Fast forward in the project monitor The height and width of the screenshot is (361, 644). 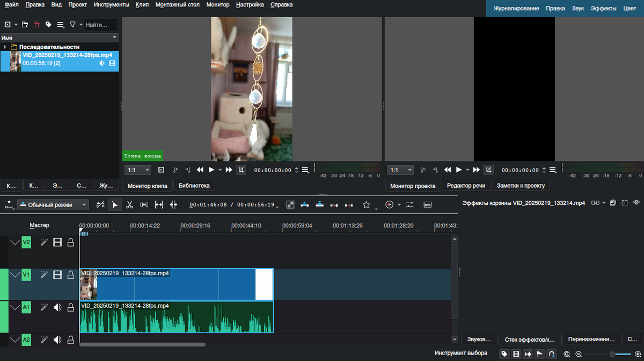coord(476,170)
